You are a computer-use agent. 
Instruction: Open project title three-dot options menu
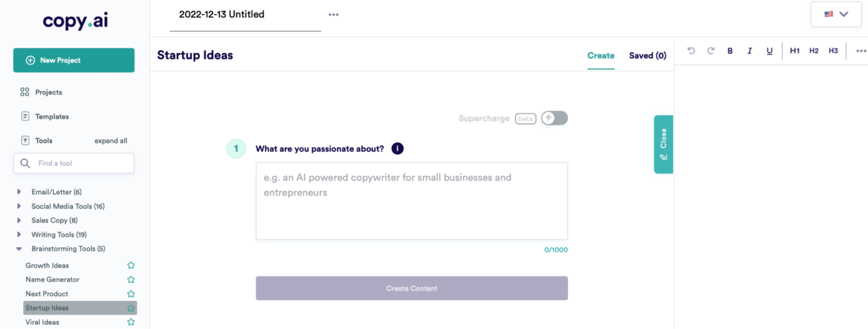pyautogui.click(x=334, y=15)
